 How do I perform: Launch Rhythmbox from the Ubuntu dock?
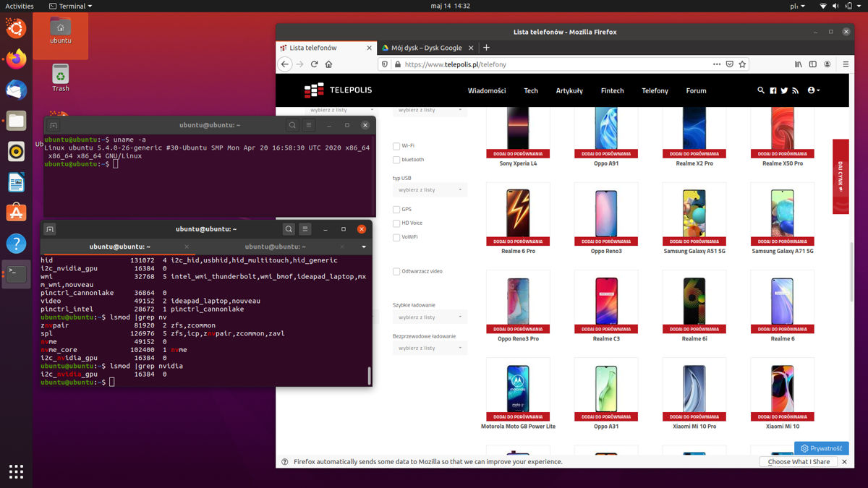click(16, 151)
